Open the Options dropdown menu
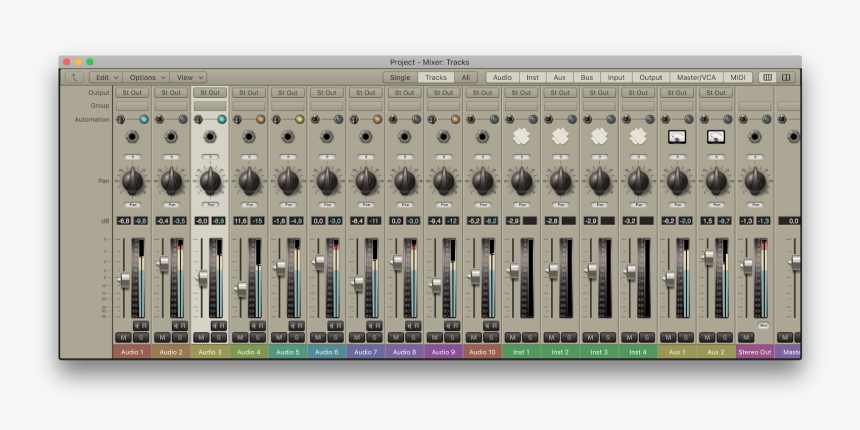The width and height of the screenshot is (860, 430). 146,77
